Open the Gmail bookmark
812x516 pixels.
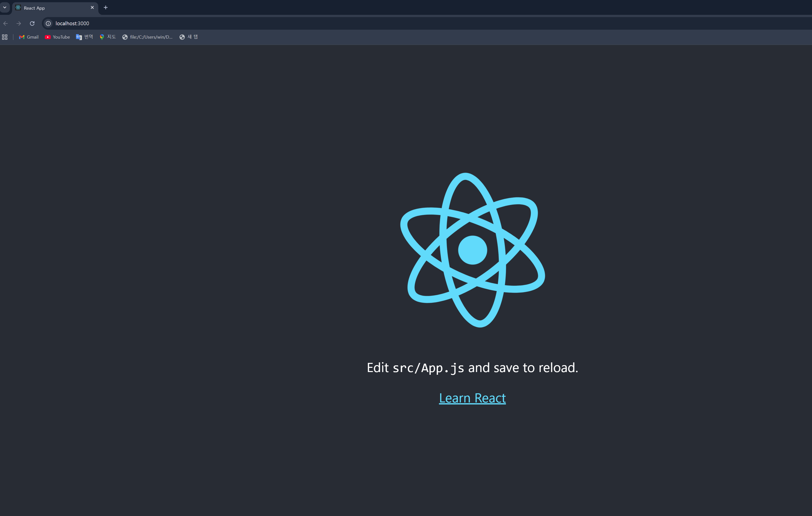point(29,37)
